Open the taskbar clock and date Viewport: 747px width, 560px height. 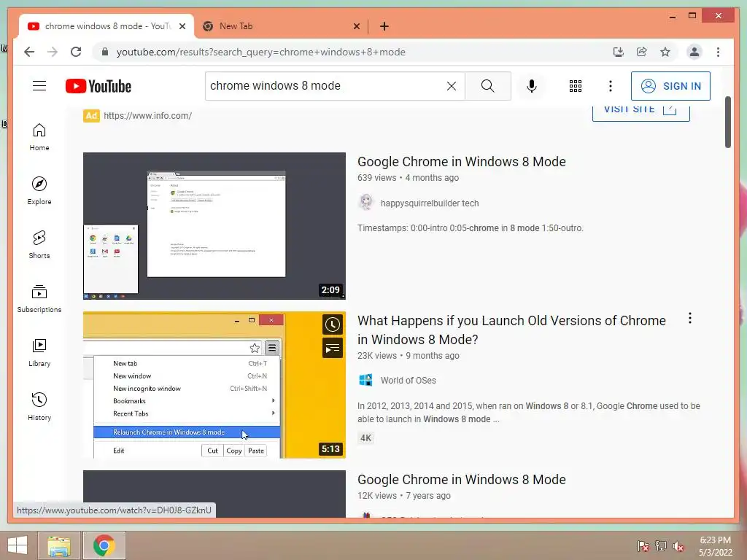[x=715, y=546]
